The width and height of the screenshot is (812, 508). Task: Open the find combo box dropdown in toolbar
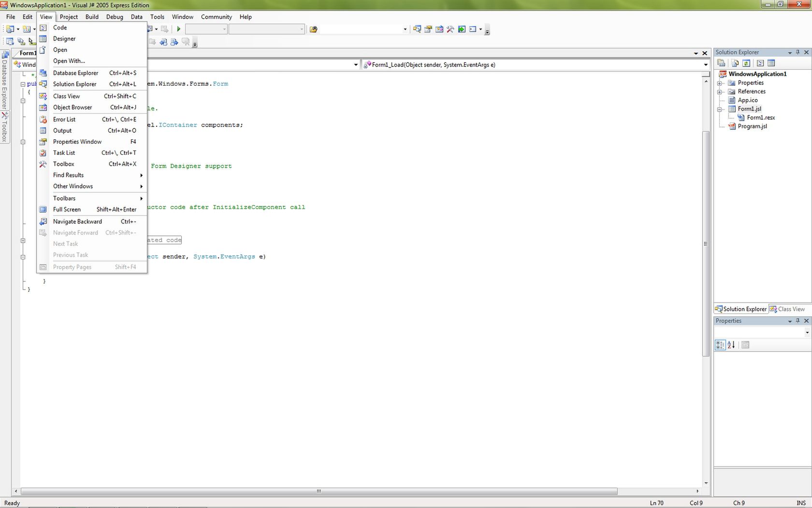click(x=405, y=29)
